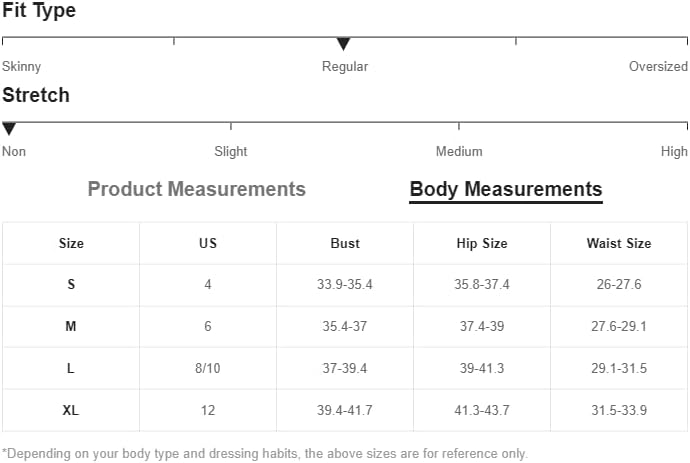
Task: Click the Bust column header
Action: pos(345,243)
